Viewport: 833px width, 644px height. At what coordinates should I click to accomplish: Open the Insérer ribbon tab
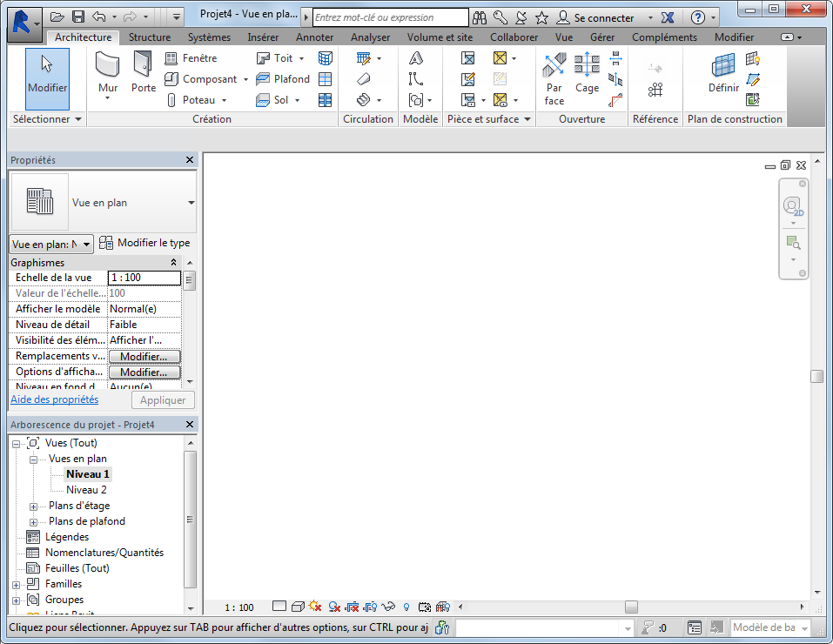tap(263, 37)
